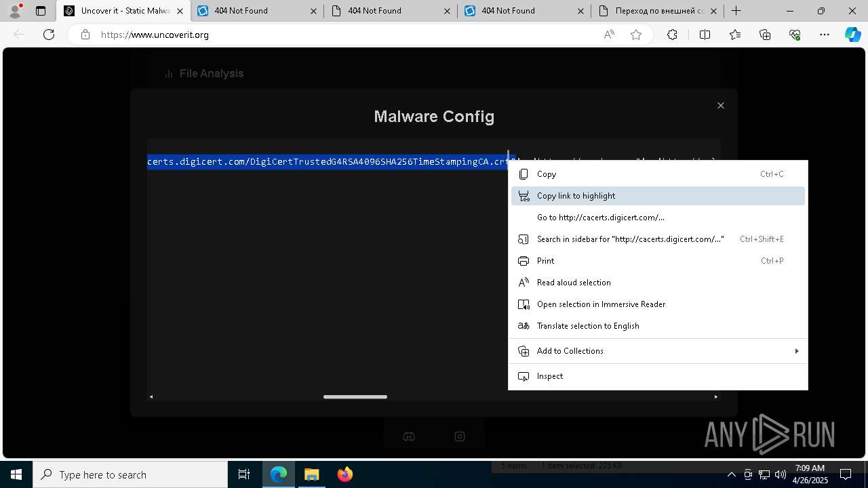This screenshot has width=868, height=488.
Task: Click the scrollbar left arrow in config box
Action: pyautogui.click(x=151, y=396)
